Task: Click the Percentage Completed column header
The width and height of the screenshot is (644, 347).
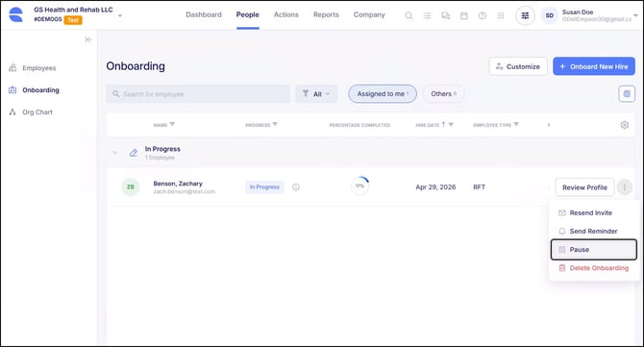Action: point(359,125)
